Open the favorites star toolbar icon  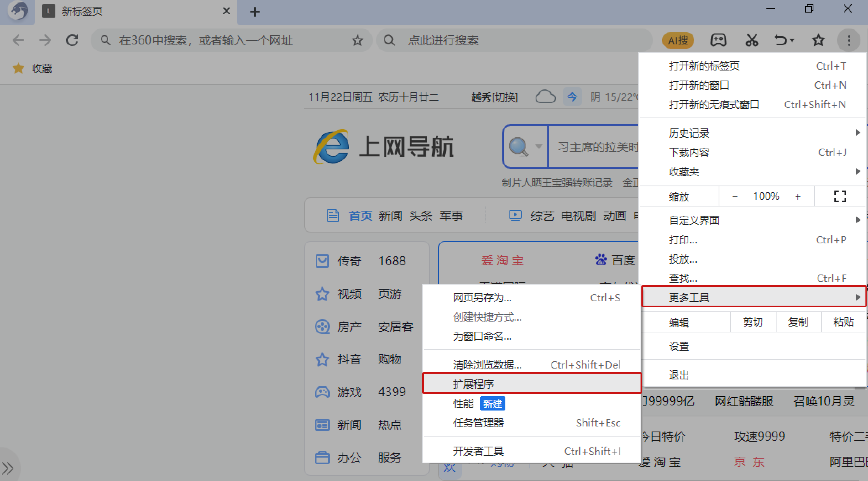pos(818,41)
